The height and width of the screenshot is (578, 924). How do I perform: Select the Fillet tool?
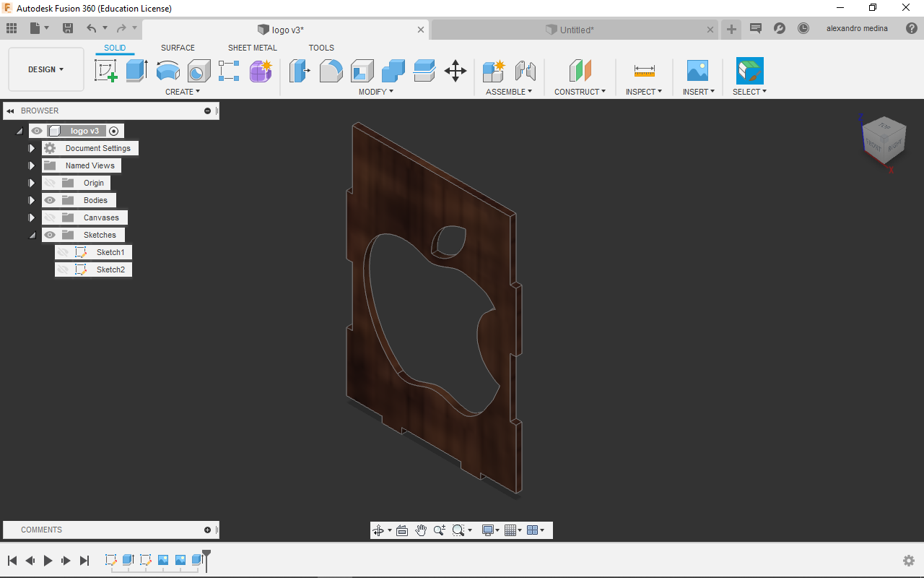coord(331,71)
